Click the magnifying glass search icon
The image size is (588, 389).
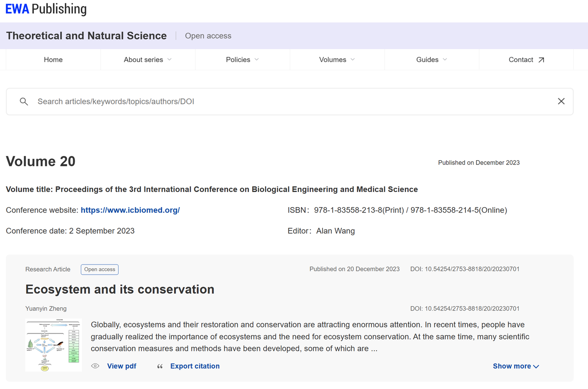[24, 101]
